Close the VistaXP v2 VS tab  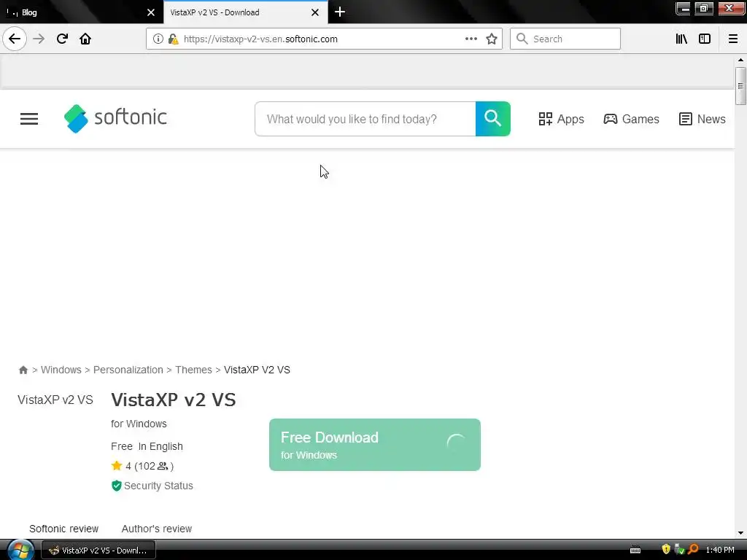point(315,12)
